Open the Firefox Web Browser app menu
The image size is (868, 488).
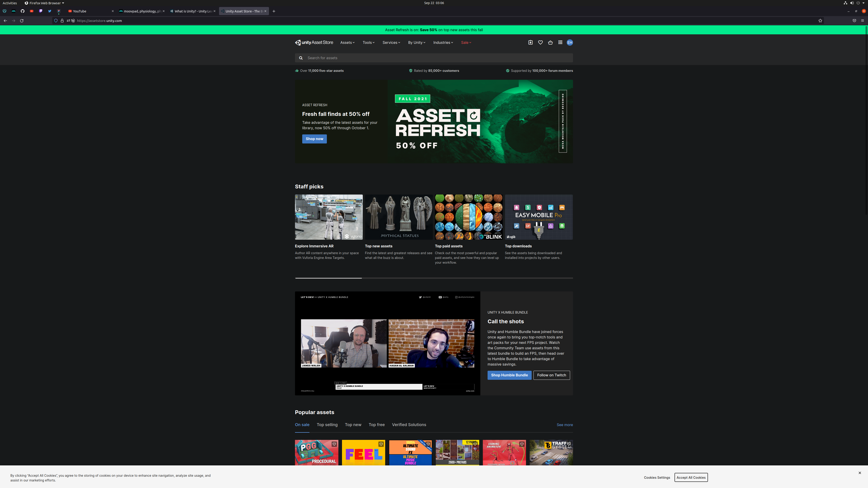pos(44,3)
